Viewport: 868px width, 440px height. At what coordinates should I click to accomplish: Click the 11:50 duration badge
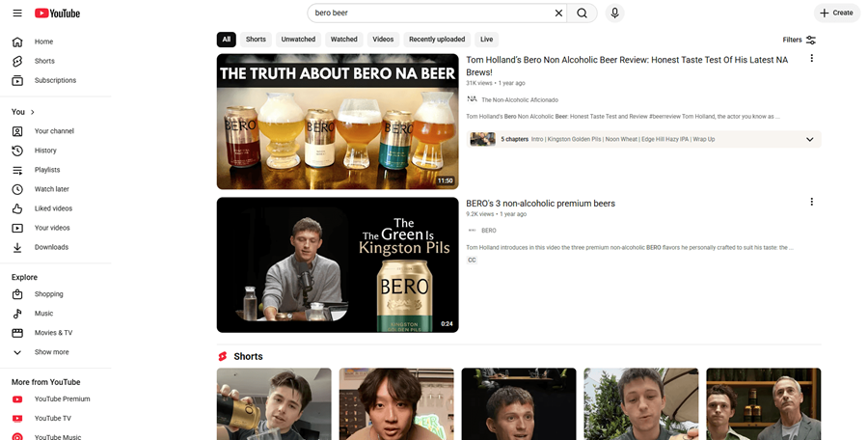(445, 180)
